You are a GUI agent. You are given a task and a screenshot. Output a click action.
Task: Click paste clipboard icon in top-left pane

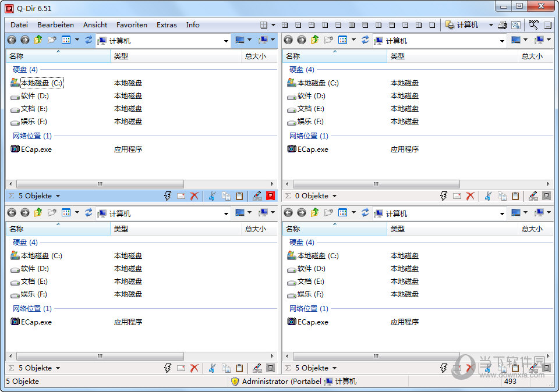tap(239, 196)
